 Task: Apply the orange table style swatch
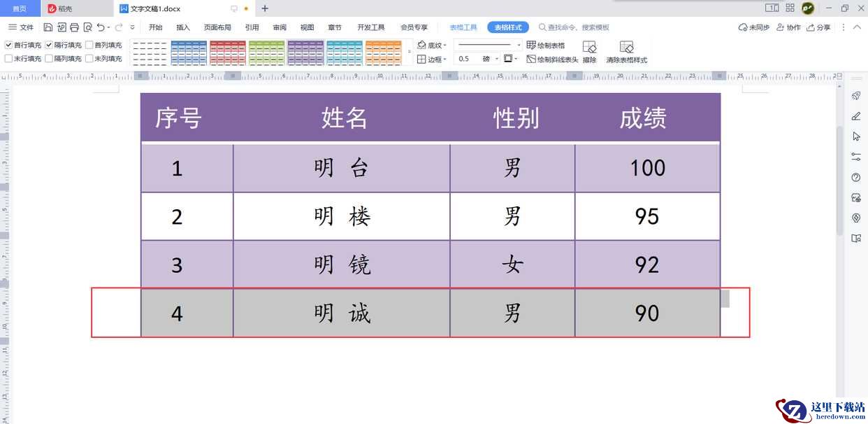383,52
